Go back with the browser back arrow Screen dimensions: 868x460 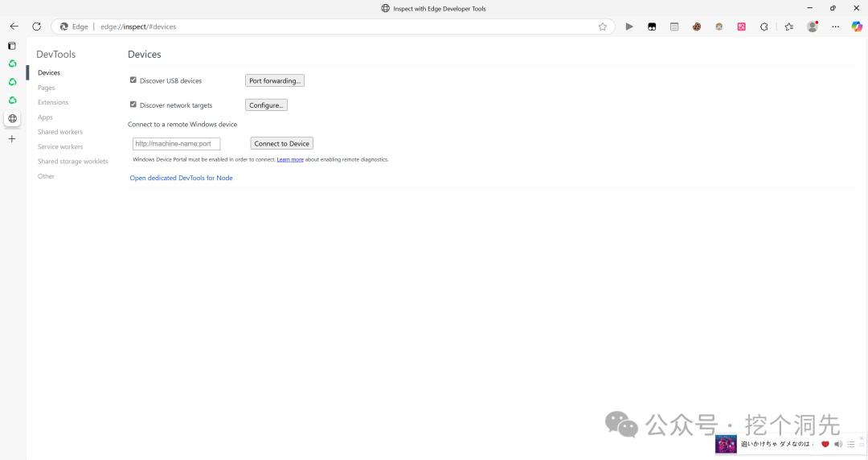pos(14,27)
